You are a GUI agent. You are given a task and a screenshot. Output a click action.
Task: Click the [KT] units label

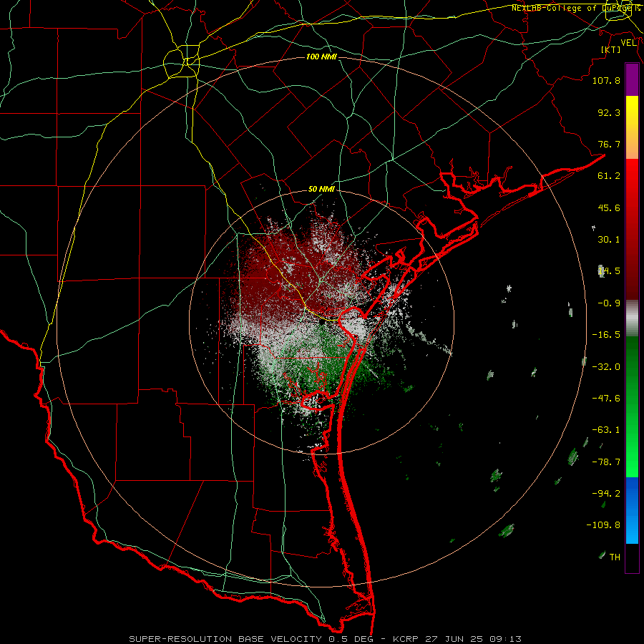click(x=611, y=49)
